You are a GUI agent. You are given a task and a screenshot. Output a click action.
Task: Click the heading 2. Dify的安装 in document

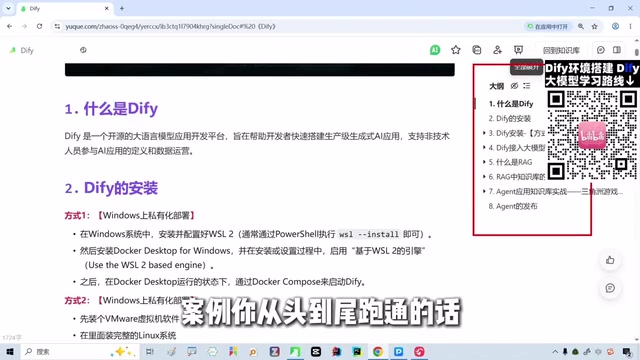click(x=111, y=188)
